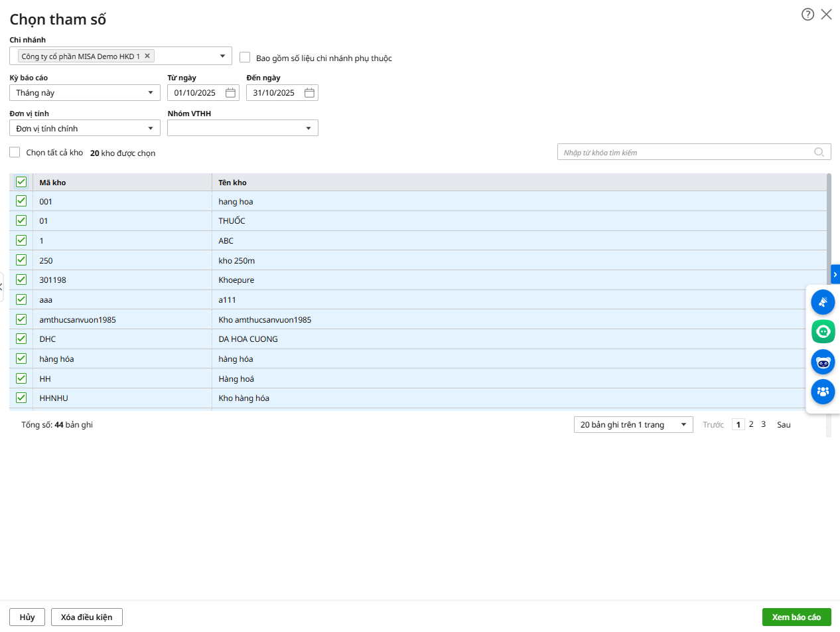Remove the MISA Demo HKD 1 branch tag
This screenshot has width=840, height=632.
click(147, 56)
